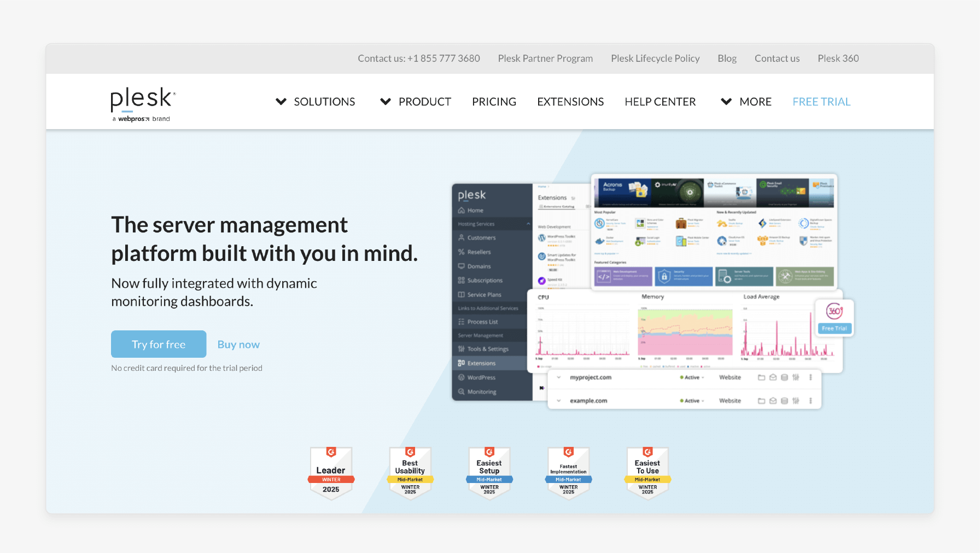This screenshot has width=980, height=553.
Task: Collapse the Hosting Services sidebar section
Action: (x=528, y=224)
